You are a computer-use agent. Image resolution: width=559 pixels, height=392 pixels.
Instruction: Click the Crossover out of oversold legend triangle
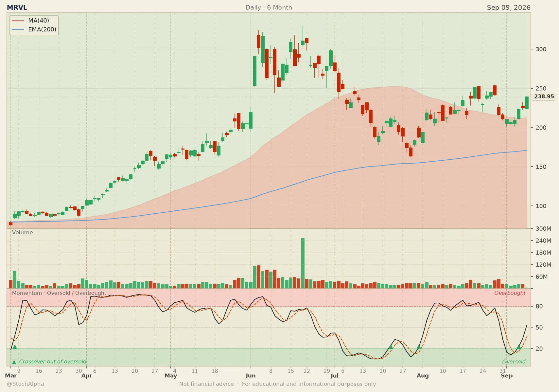tap(14, 362)
